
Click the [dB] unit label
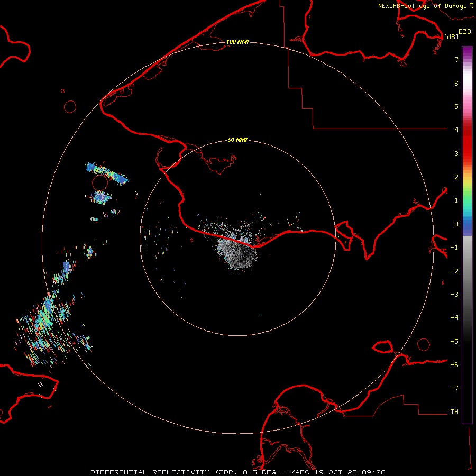point(452,37)
